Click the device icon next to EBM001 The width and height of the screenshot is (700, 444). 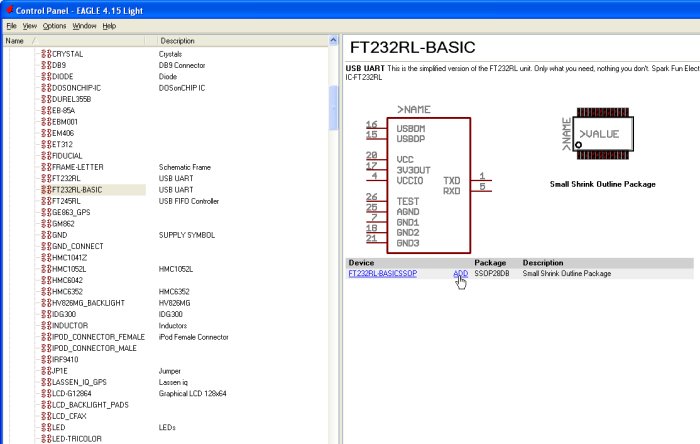[46, 122]
